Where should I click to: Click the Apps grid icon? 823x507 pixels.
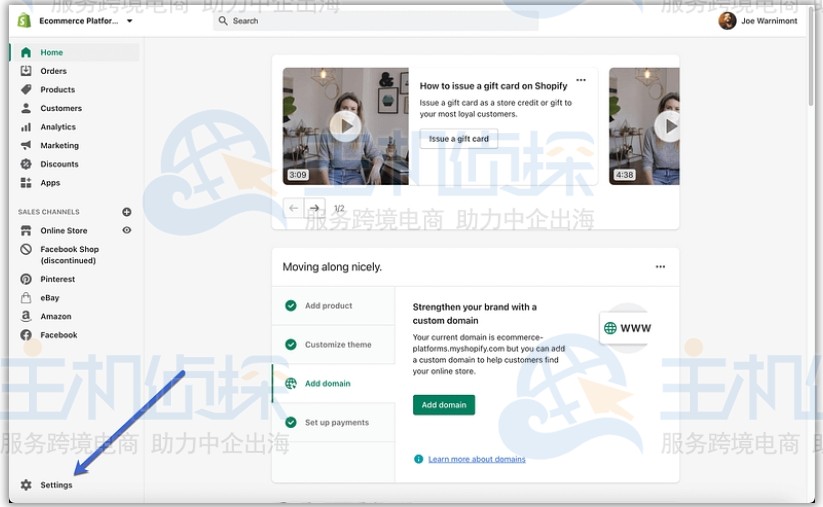26,183
